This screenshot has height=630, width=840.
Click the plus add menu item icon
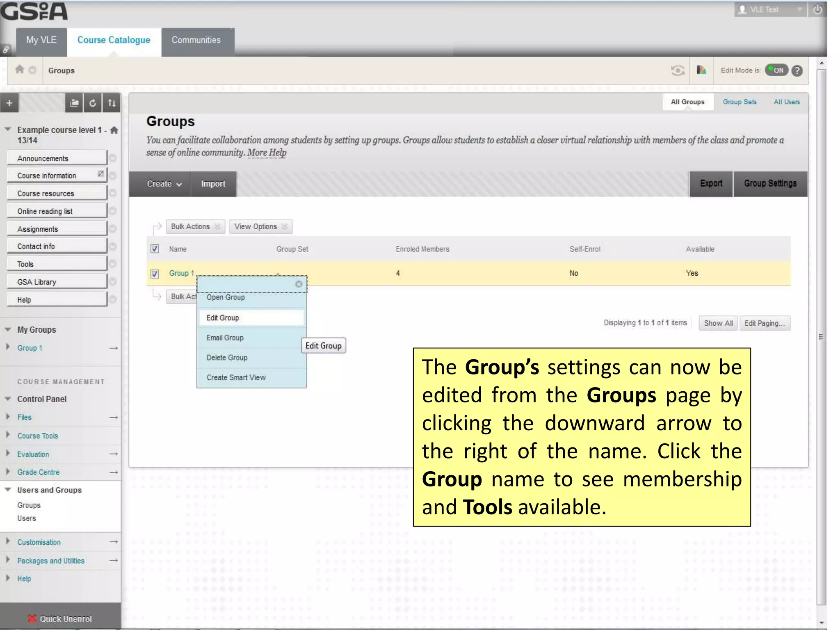pos(9,103)
